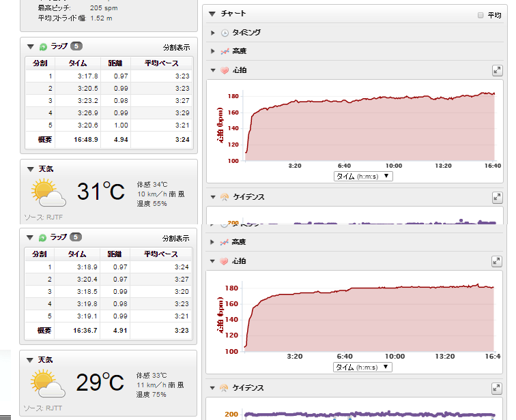Open the タイム (h:m:s) dropdown under upper heart chart
The width and height of the screenshot is (516, 420).
pos(363,176)
